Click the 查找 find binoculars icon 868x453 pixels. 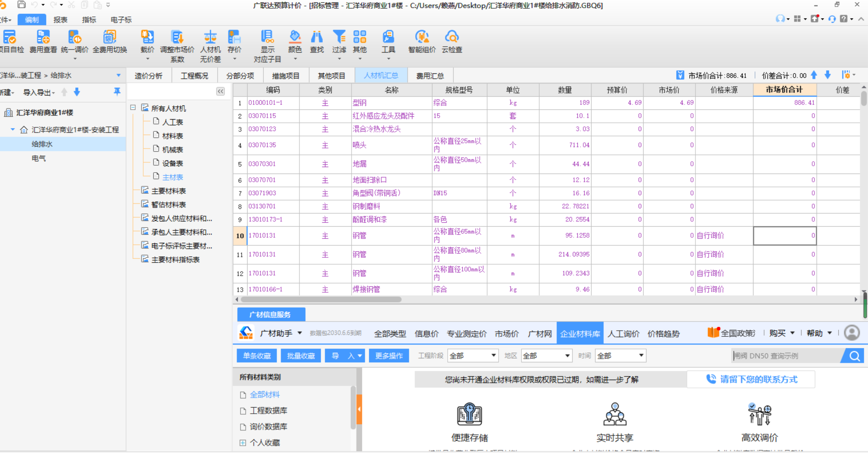317,37
